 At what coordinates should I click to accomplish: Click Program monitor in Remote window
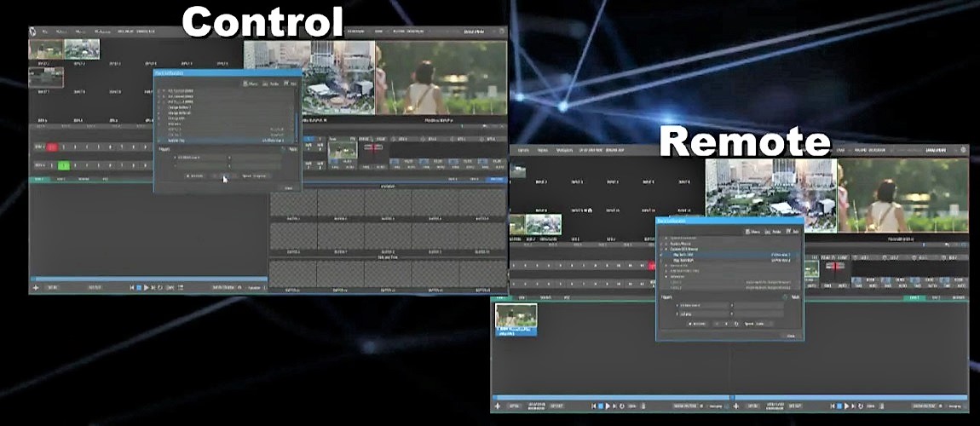tap(902, 195)
